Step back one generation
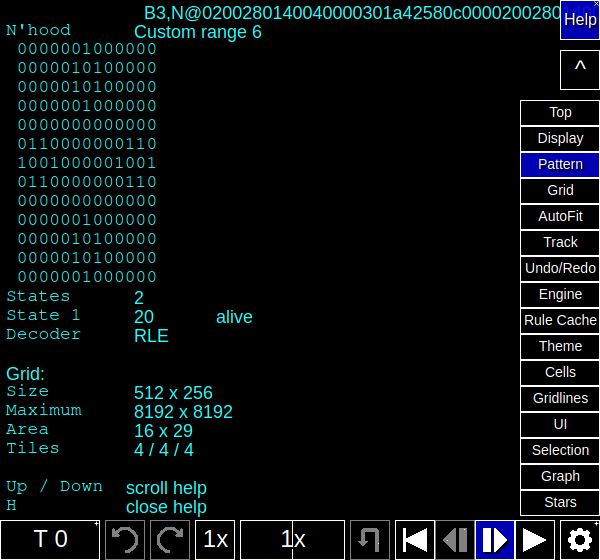 click(x=455, y=540)
